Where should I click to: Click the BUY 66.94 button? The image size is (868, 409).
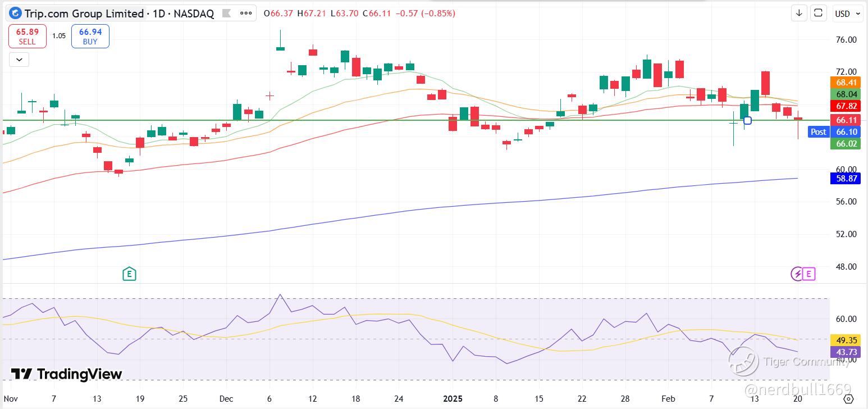click(90, 37)
